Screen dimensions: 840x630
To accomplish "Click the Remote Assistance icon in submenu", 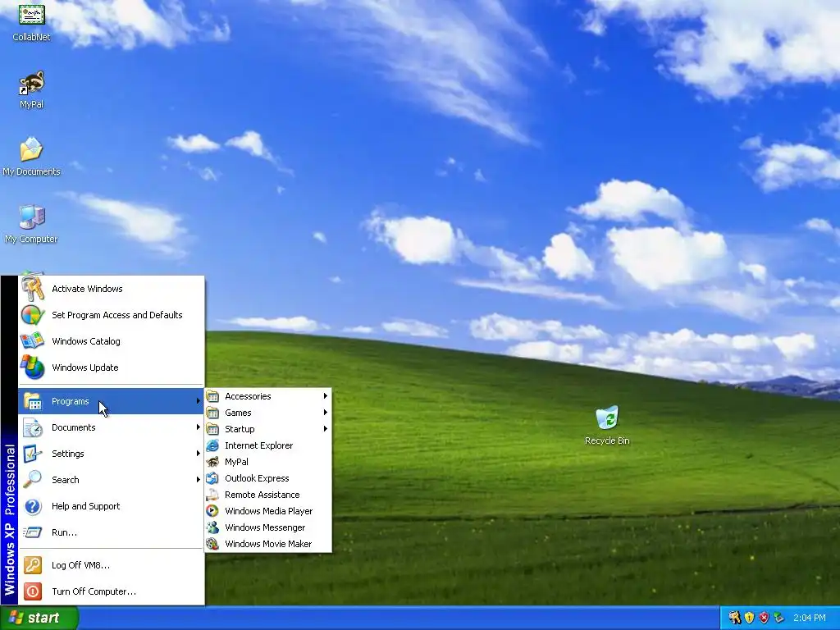I will point(212,495).
